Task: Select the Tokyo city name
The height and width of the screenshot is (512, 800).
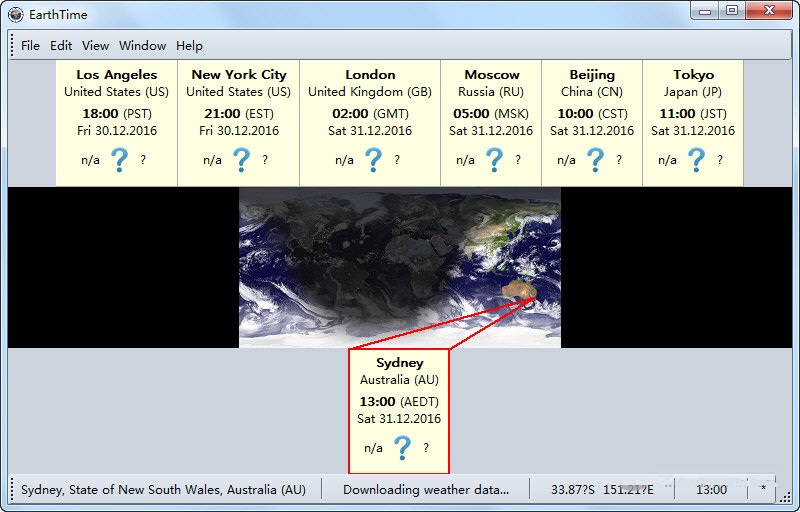Action: pyautogui.click(x=693, y=74)
